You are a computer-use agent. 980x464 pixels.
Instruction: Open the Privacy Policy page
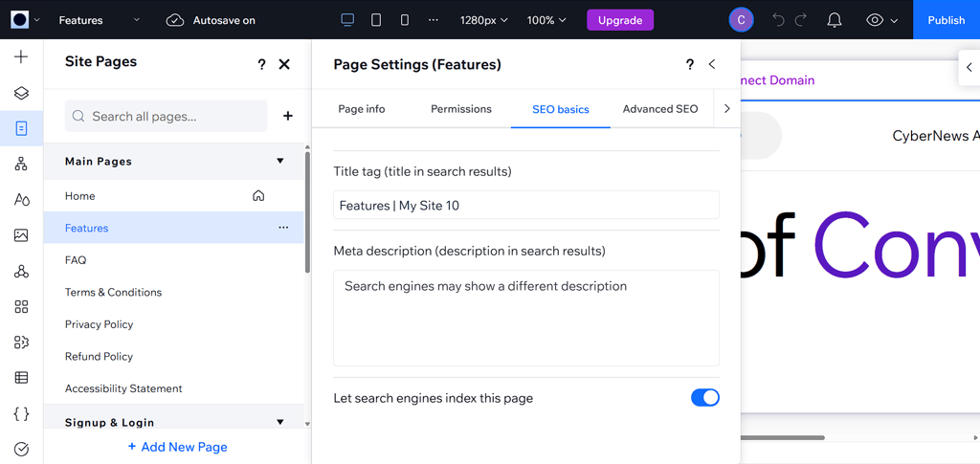click(x=174, y=324)
